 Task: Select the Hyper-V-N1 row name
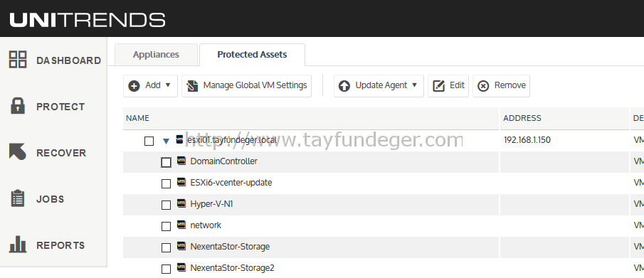(211, 203)
